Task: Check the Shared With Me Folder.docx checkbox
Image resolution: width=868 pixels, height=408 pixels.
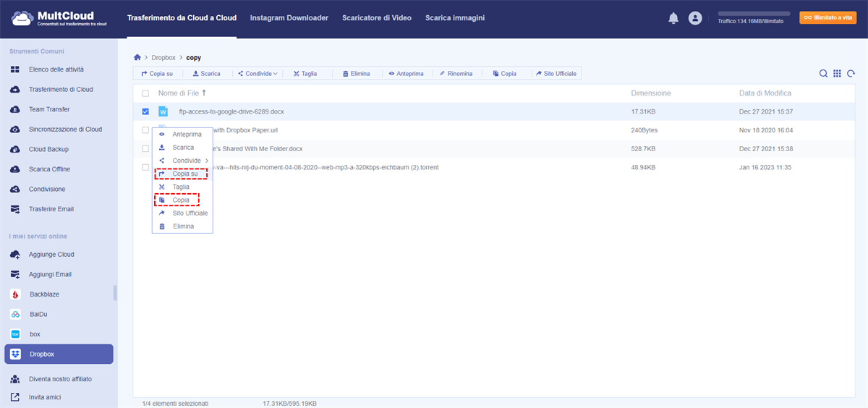Action: click(x=145, y=148)
